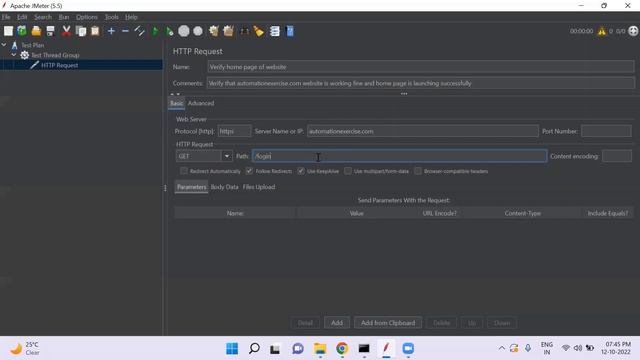Click the Cut scissors icon
The image size is (640, 360).
click(x=66, y=31)
